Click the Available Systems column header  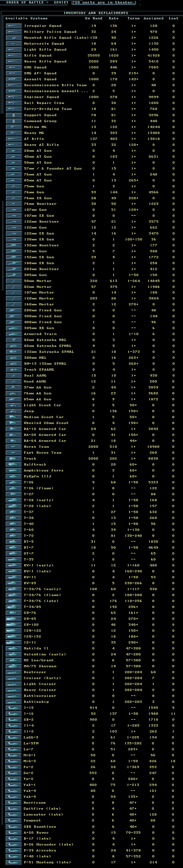[26, 18]
